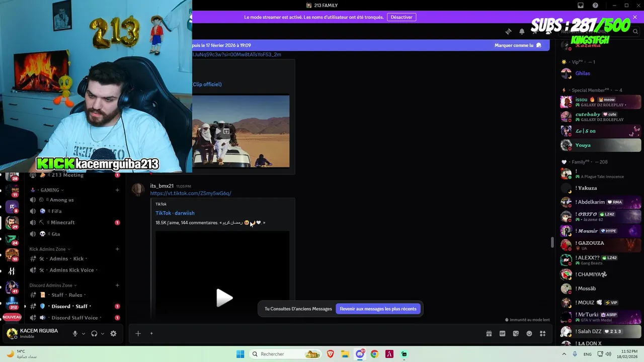Join the FiFa voice channel

75,211
